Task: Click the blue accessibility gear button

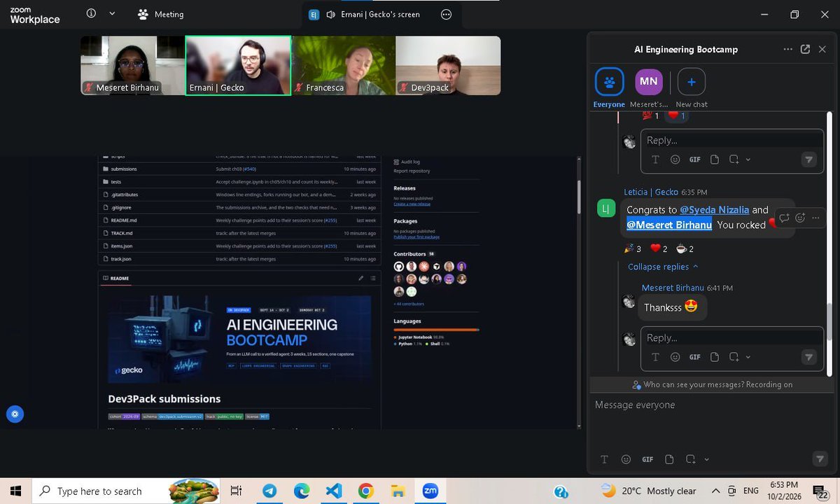Action: click(15, 414)
